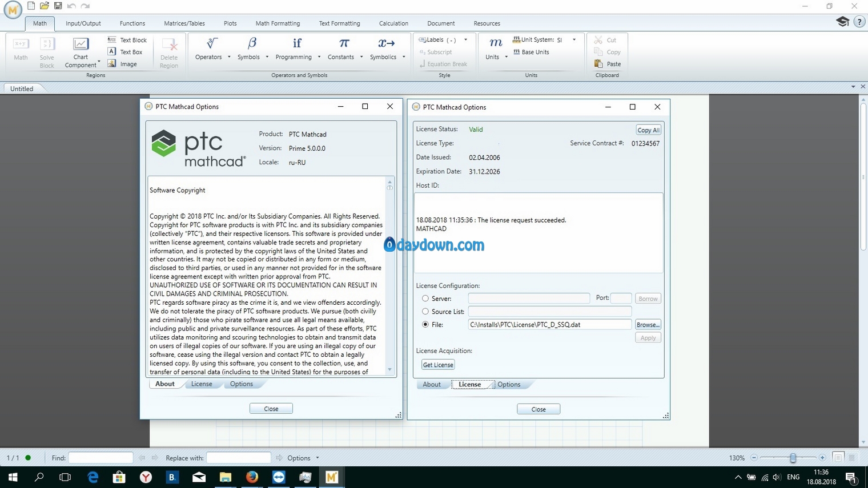Viewport: 868px width, 488px height.
Task: Open Microsoft Edge from the taskbar
Action: [93, 477]
